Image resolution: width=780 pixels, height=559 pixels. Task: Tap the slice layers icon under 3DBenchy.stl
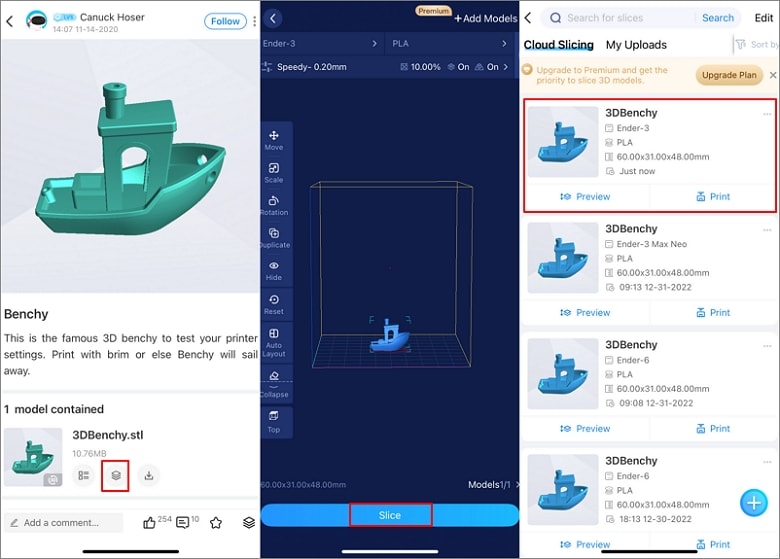click(x=115, y=475)
